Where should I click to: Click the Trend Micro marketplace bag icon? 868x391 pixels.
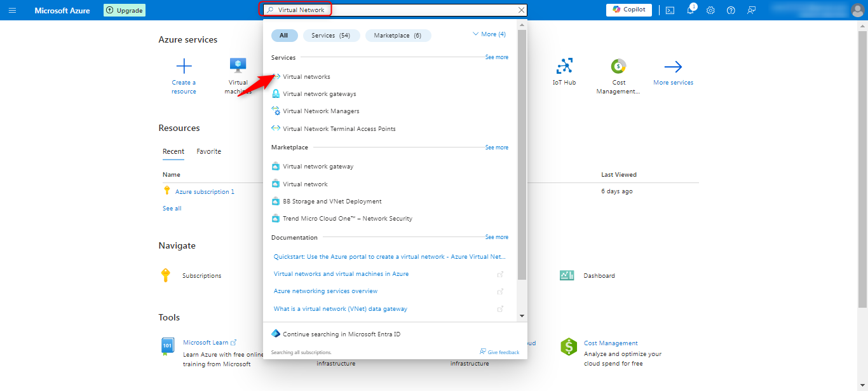point(276,218)
